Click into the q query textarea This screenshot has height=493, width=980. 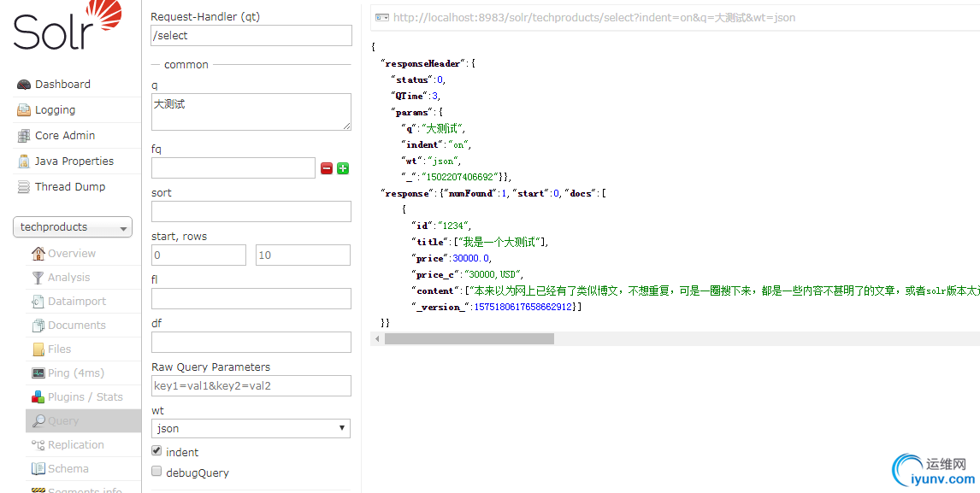pos(251,112)
